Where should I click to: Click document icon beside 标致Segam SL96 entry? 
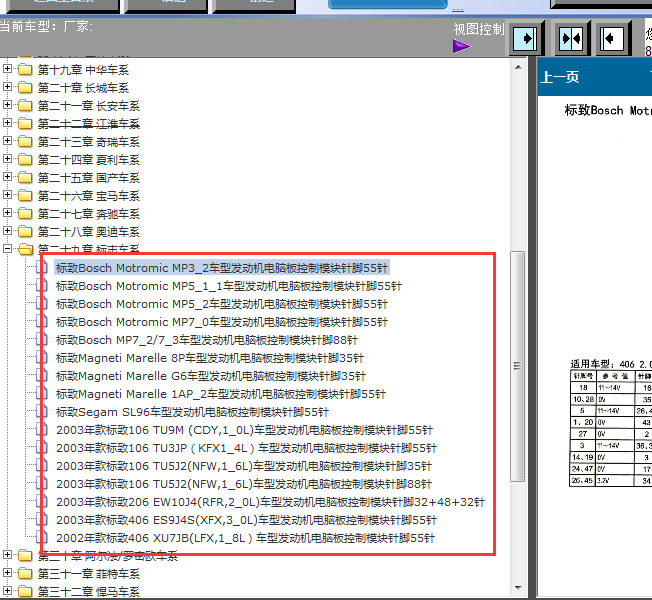tap(42, 411)
